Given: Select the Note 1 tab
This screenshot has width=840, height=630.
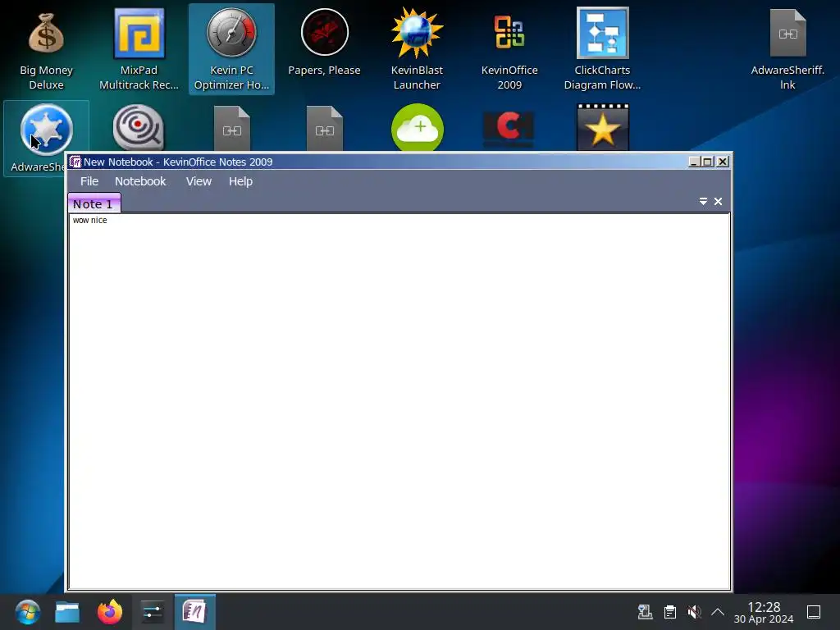Looking at the screenshot, I should 94,203.
